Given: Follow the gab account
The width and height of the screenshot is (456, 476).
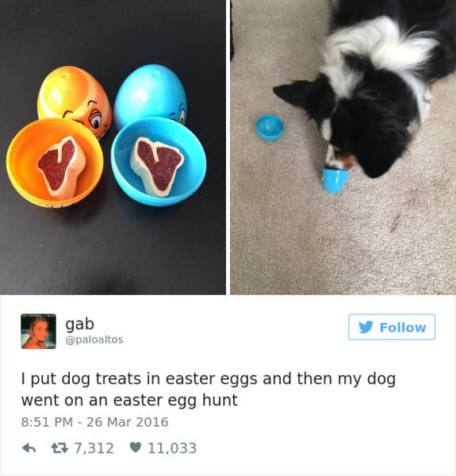Looking at the screenshot, I should point(392,327).
